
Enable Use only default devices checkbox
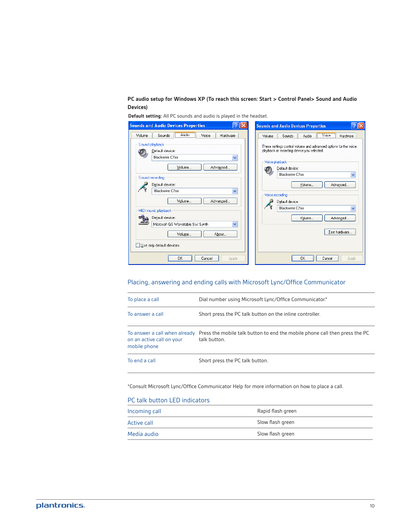tap(138, 245)
